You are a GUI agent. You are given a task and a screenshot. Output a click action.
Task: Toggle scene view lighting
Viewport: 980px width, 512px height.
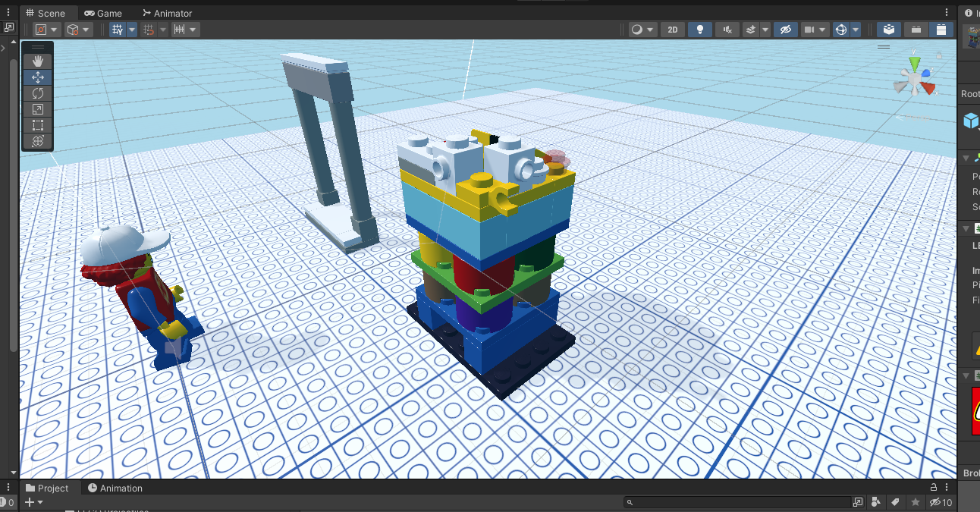tap(700, 29)
